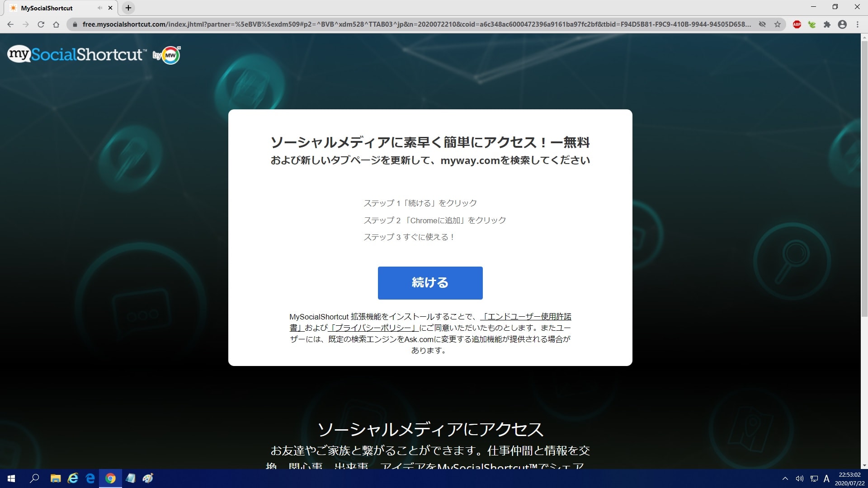Open the エンドユーザー使用許諾書 license link

pos(526,317)
